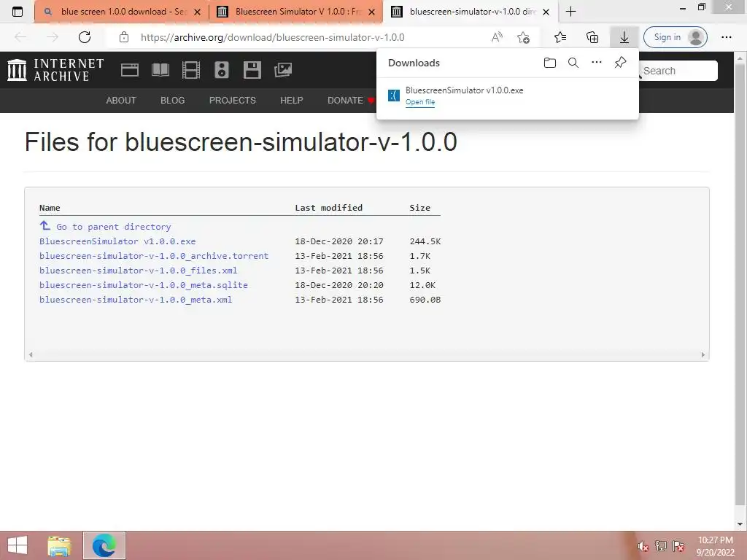This screenshot has height=560, width=747.
Task: Open the _archive.torrent file link
Action: [x=154, y=256]
